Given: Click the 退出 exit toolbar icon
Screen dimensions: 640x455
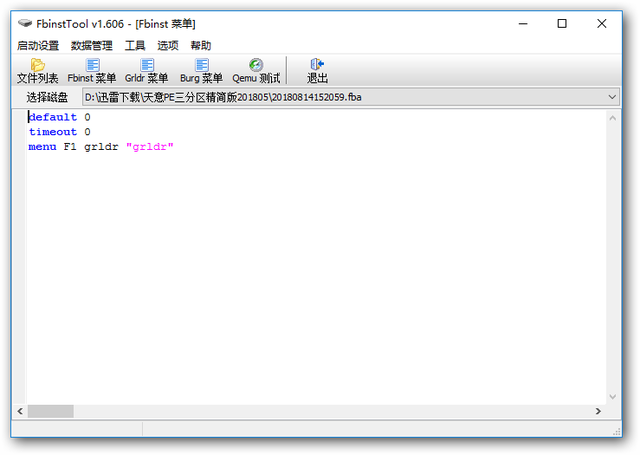Looking at the screenshot, I should 317,71.
